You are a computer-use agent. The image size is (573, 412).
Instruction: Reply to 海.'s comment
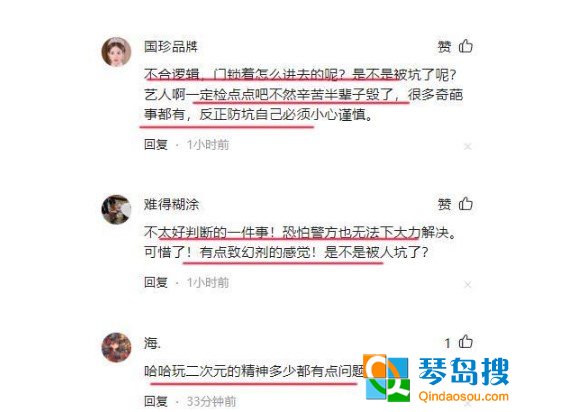(156, 401)
